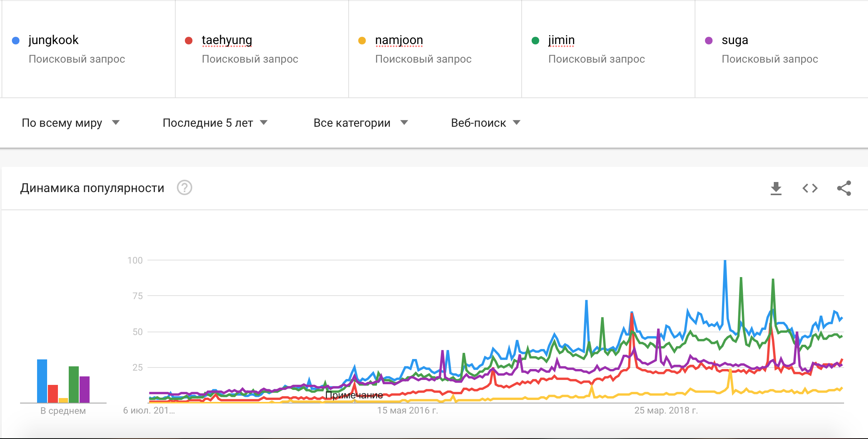Select blue dot next to jungkook
The image size is (868, 439).
pos(16,41)
